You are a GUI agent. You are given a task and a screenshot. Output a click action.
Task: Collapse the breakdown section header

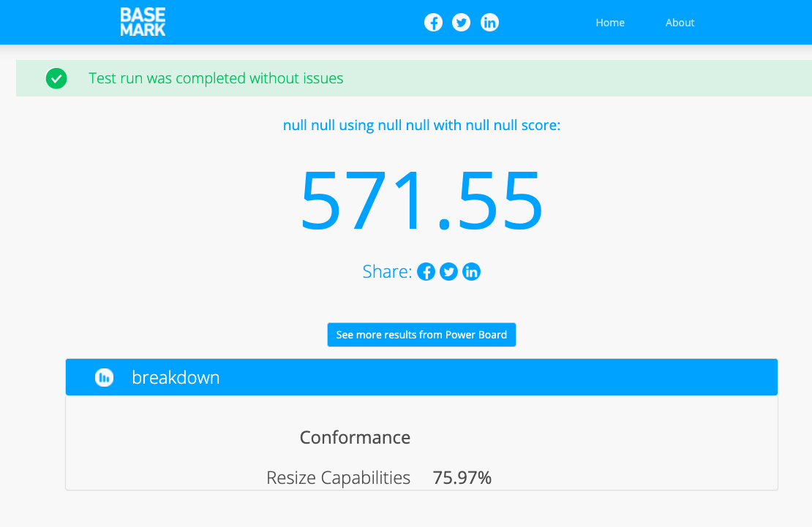(421, 377)
